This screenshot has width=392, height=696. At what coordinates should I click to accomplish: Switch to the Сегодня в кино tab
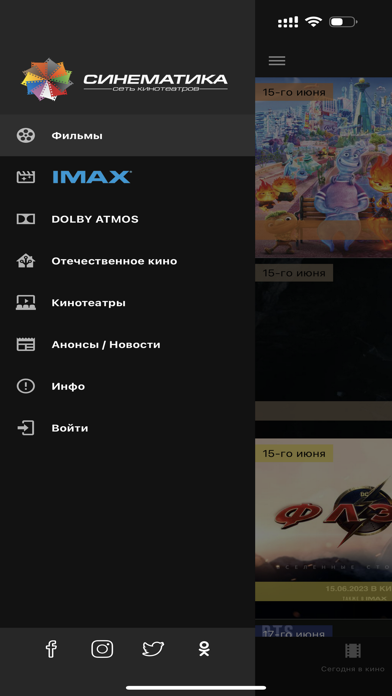(x=353, y=657)
